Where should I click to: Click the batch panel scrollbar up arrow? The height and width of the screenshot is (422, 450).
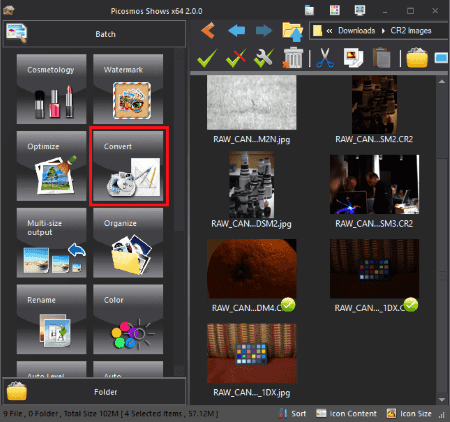coord(179,54)
